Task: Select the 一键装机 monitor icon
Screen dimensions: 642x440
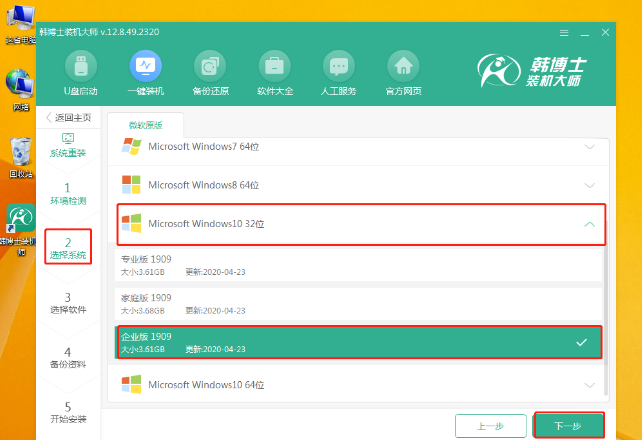Action: (145, 66)
